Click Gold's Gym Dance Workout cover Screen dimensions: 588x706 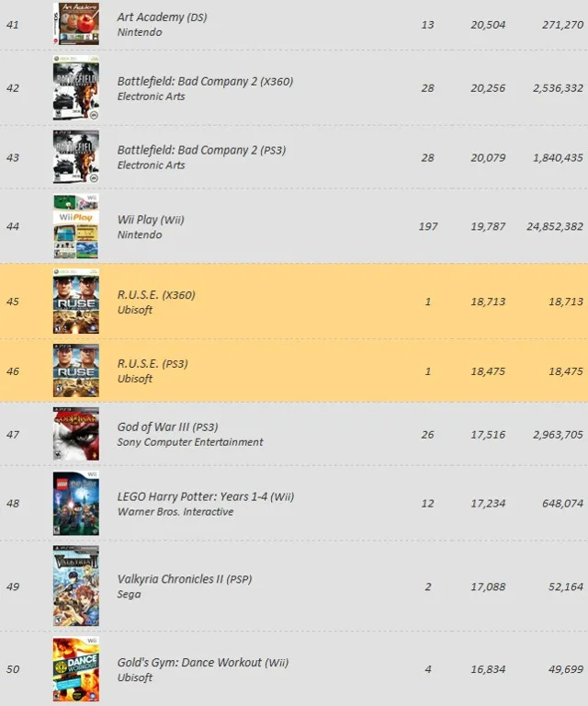coord(75,668)
